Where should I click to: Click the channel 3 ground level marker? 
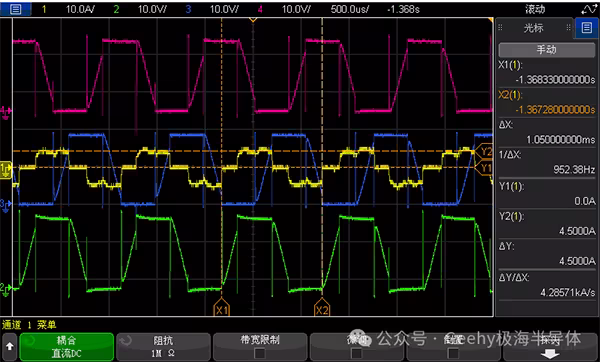click(x=5, y=205)
